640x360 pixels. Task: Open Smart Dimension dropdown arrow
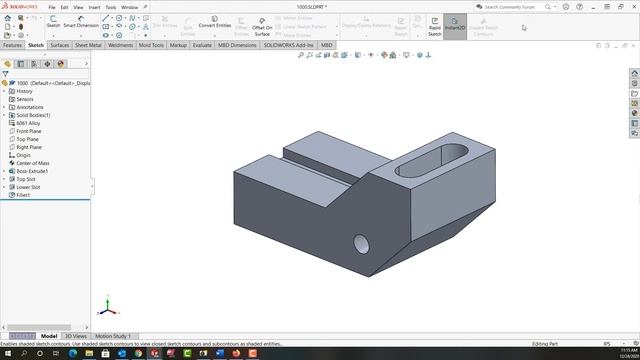click(x=81, y=36)
